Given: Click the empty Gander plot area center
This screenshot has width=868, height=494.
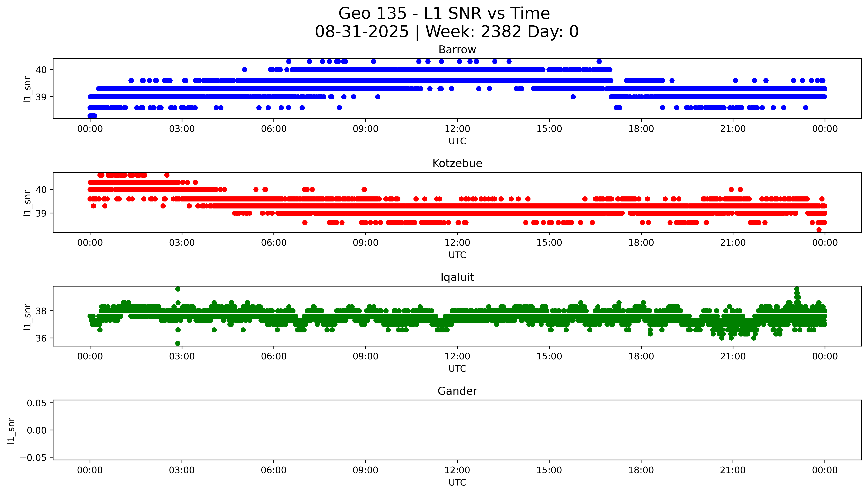Looking at the screenshot, I should coord(457,430).
